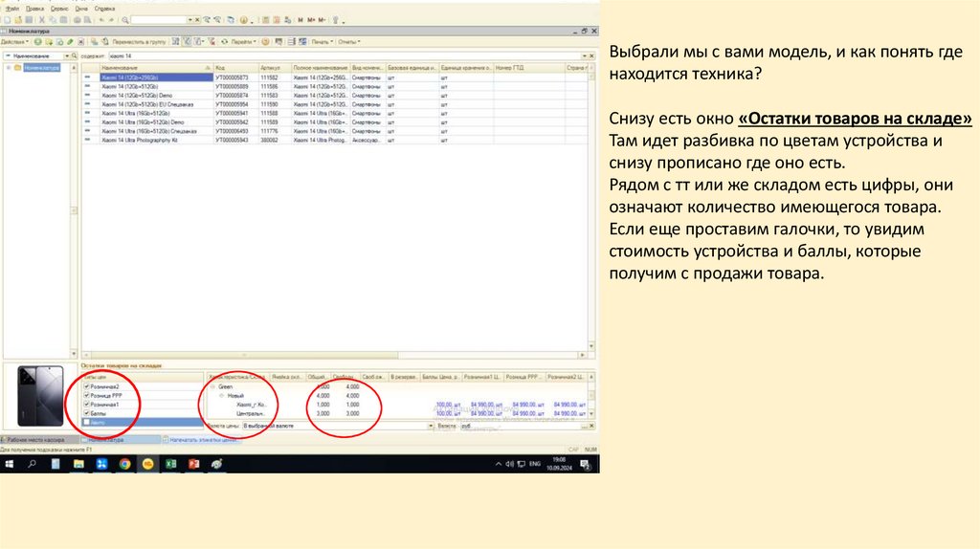Clear the xiaomi 14 filter with the X button
Screen dimensions: 980x549
591,56
